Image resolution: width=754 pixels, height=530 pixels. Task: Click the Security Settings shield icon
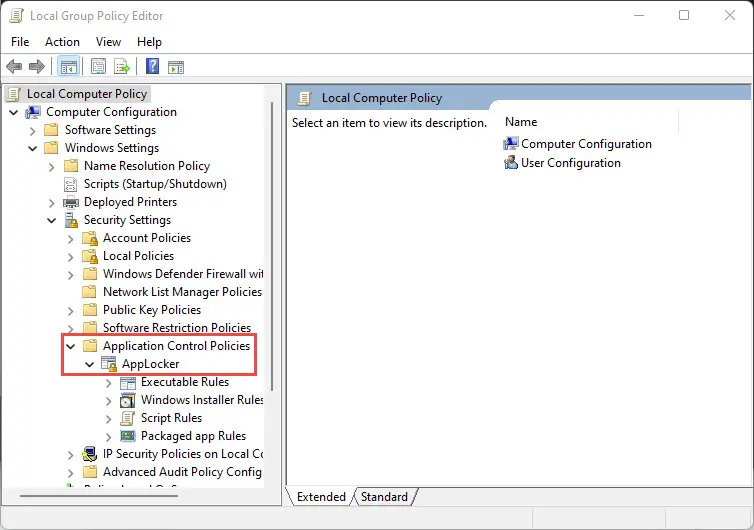71,220
